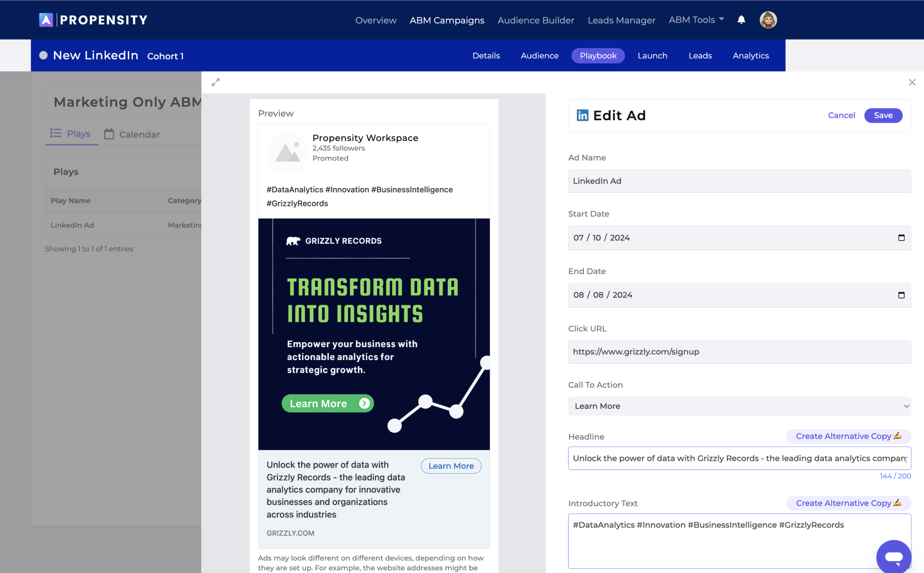Click the Propensity logo icon
Screen dimensions: 924x573
point(46,20)
